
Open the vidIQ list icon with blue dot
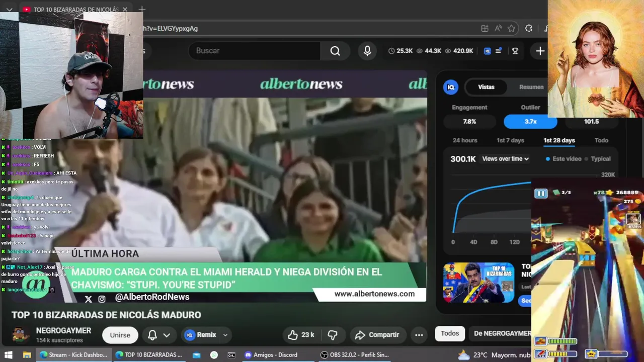pos(499,51)
